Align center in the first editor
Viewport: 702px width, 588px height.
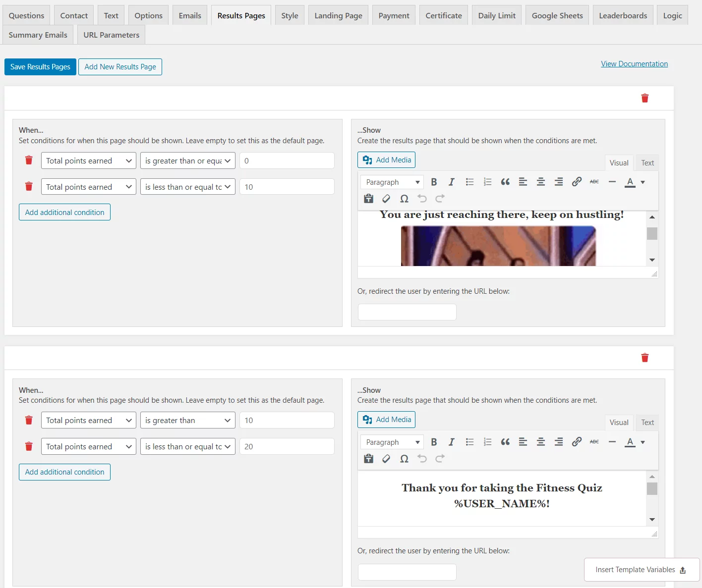[541, 182]
